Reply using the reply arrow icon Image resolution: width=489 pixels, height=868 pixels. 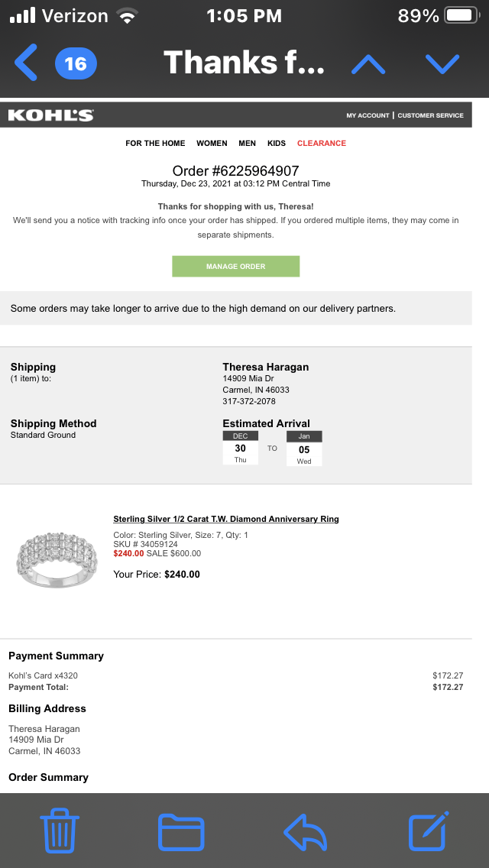[x=305, y=831]
